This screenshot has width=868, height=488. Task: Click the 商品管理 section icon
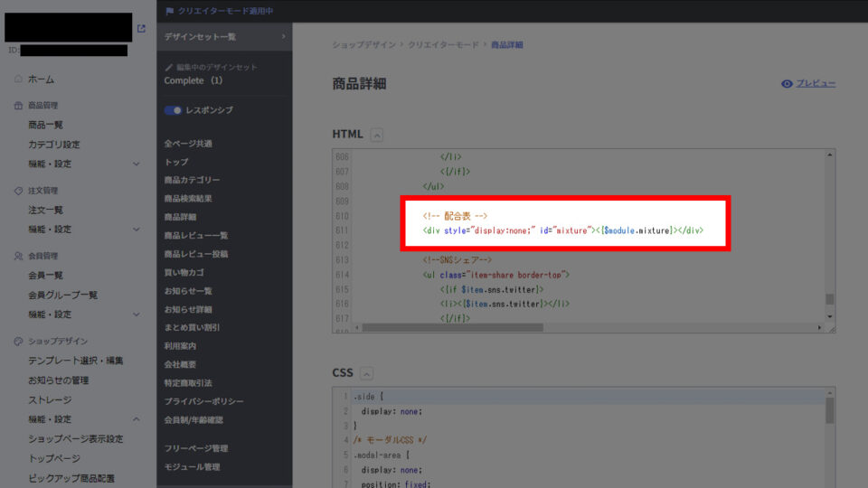pos(18,106)
